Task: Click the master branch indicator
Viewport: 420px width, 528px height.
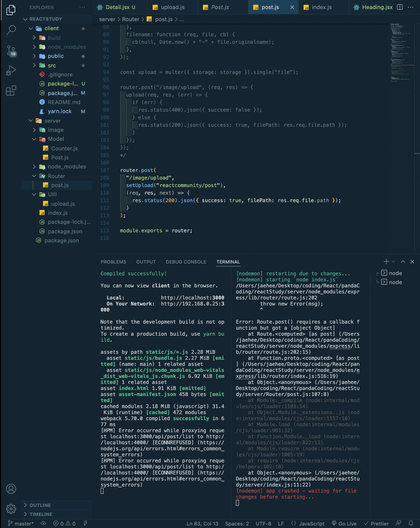Action: point(20,523)
